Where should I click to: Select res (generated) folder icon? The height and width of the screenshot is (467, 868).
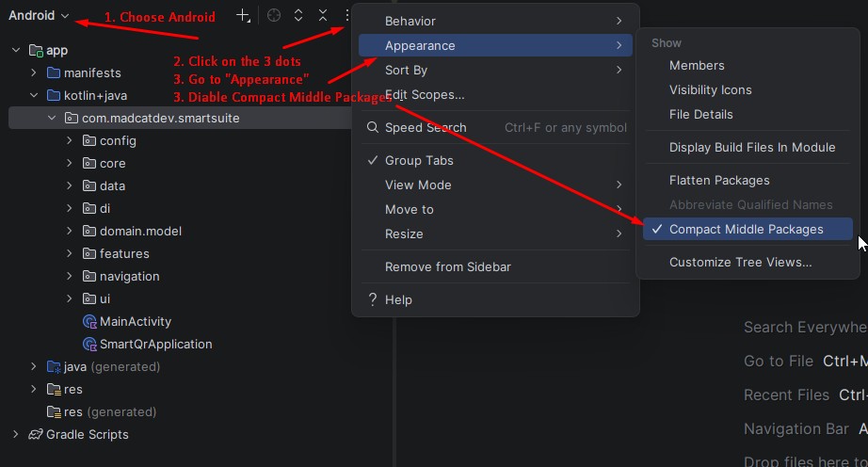click(54, 412)
